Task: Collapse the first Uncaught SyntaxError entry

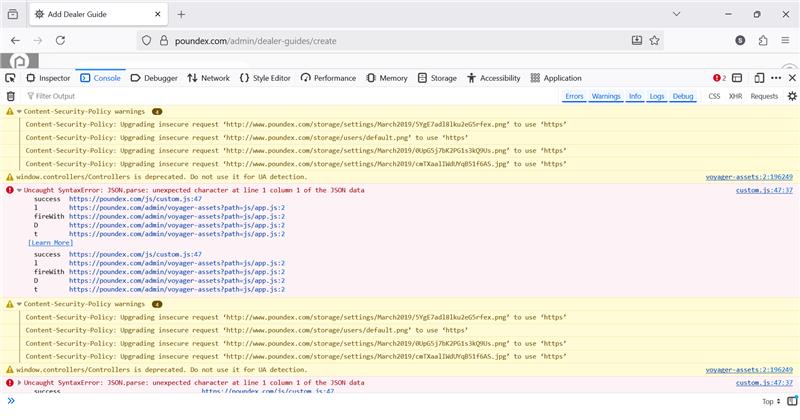Action: pos(18,189)
